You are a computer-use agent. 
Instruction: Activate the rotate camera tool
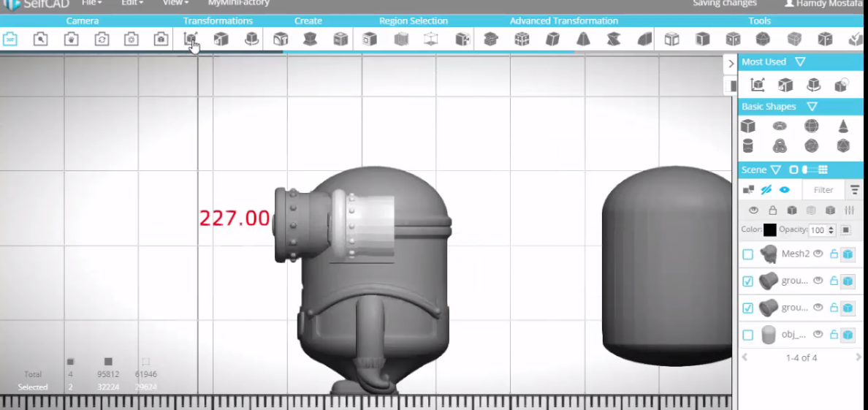point(102,39)
